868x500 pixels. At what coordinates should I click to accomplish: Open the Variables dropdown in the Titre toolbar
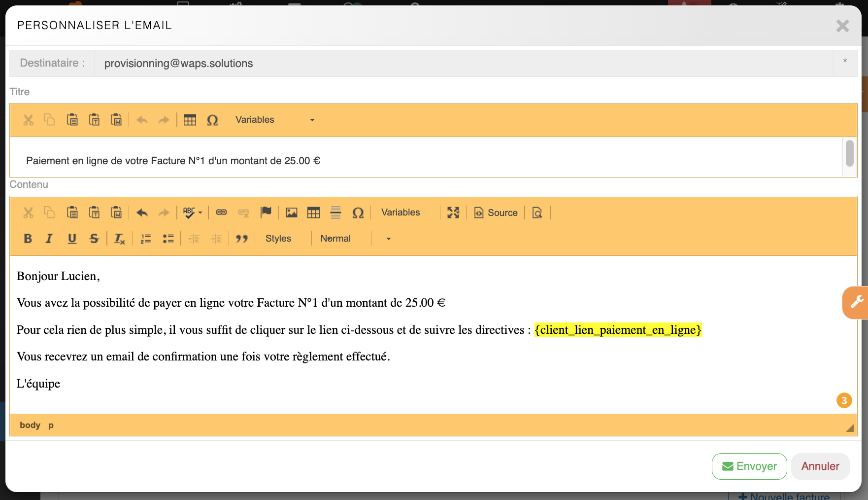pyautogui.click(x=274, y=120)
